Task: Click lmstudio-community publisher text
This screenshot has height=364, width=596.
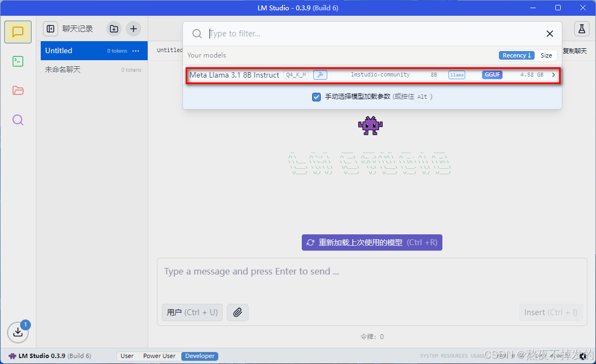Action: point(380,75)
